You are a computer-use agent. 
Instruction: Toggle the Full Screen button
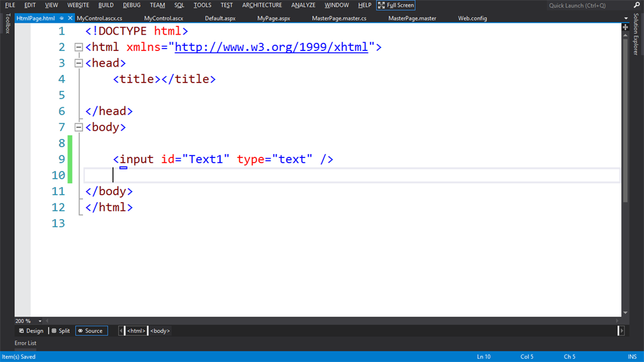click(396, 5)
